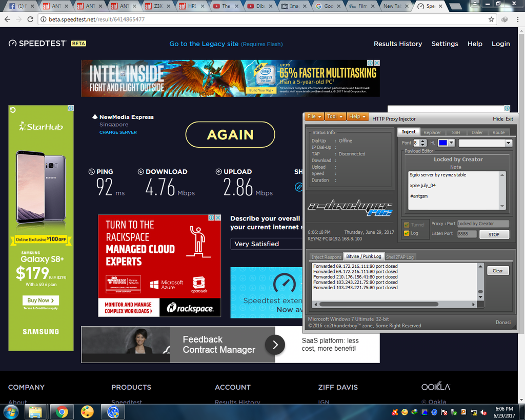The width and height of the screenshot is (525, 420).
Task: Reload the Speedtest result page
Action: 30,19
